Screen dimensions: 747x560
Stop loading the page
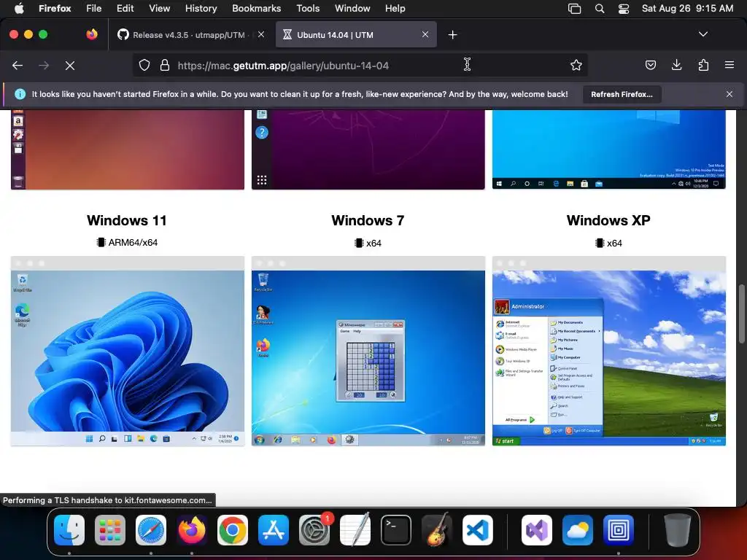pos(70,65)
